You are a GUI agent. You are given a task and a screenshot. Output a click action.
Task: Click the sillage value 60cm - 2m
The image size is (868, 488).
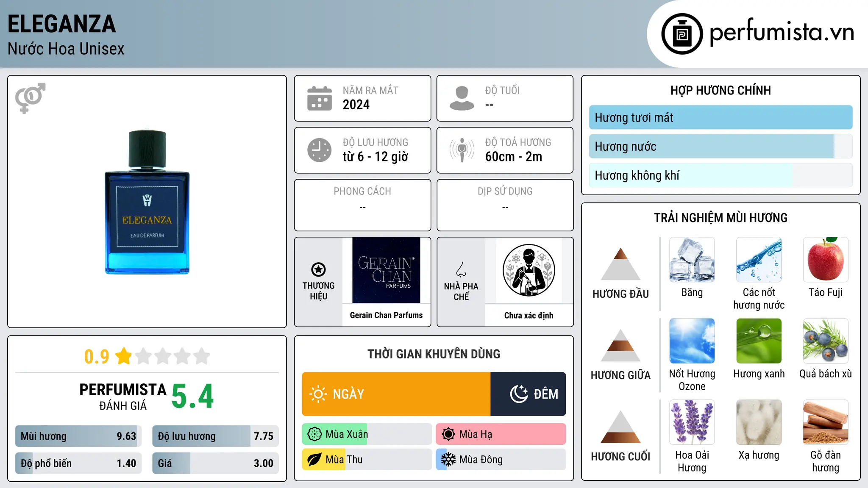[514, 157]
